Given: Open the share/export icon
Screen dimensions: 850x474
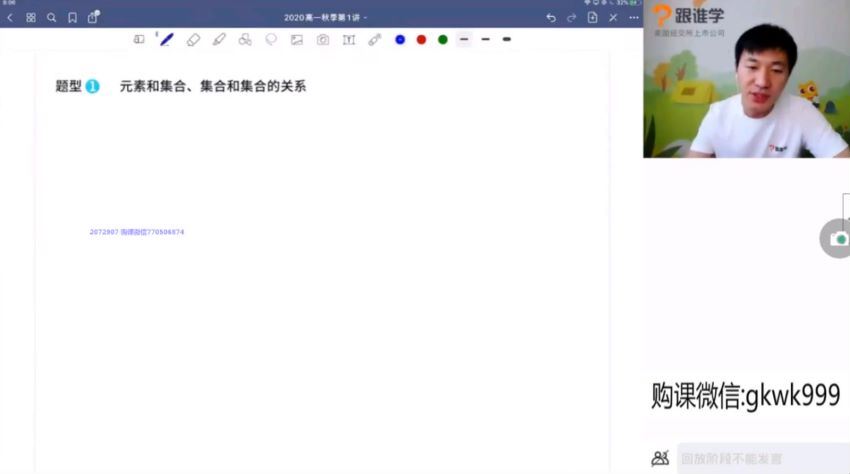Looking at the screenshot, I should (x=93, y=17).
